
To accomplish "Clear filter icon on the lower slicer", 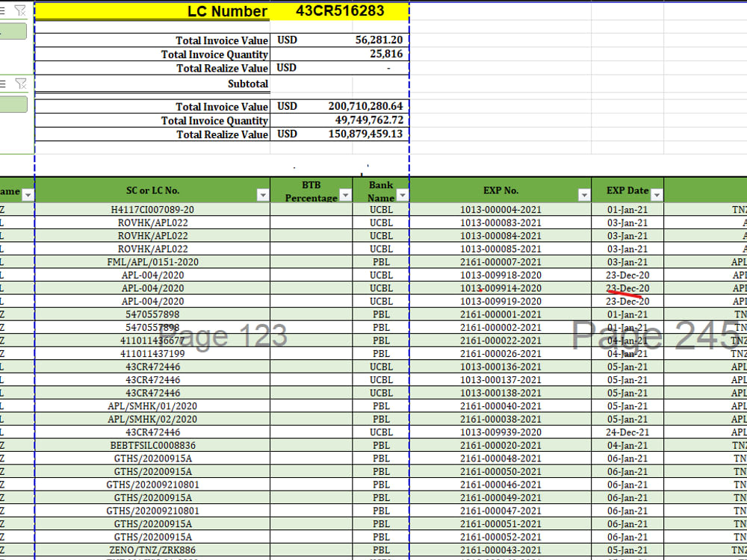I will (20, 84).
